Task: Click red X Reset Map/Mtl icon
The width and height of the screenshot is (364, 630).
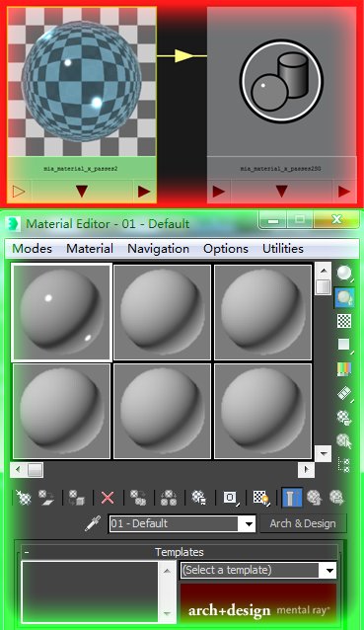Action: [x=108, y=498]
